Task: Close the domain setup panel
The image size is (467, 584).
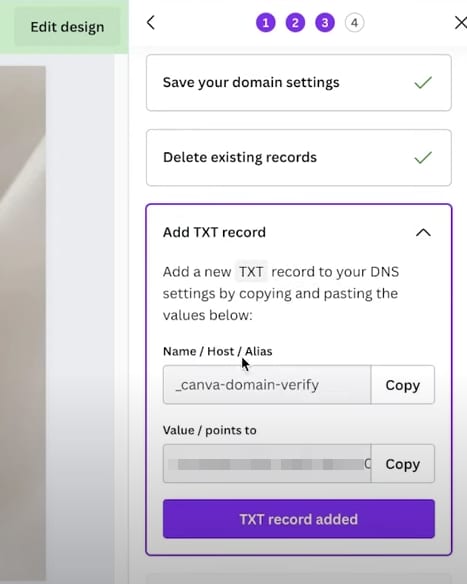Action: tap(461, 23)
